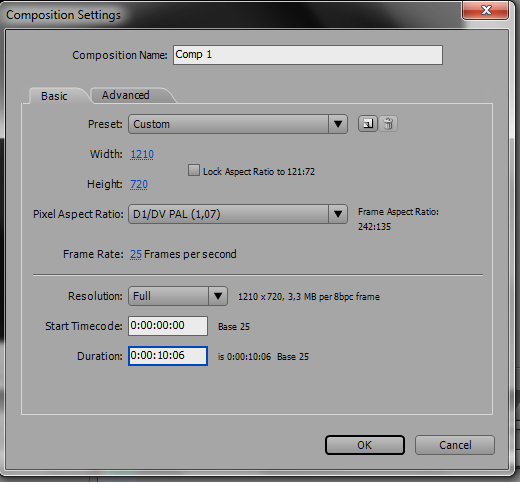522x484 pixels.
Task: Click the Cancel button
Action: (x=455, y=445)
